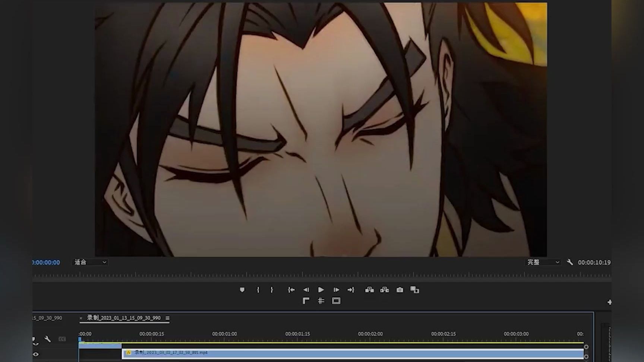Open the 适合 zoom level dropdown
Viewport: 644px width, 362px height.
click(90, 262)
